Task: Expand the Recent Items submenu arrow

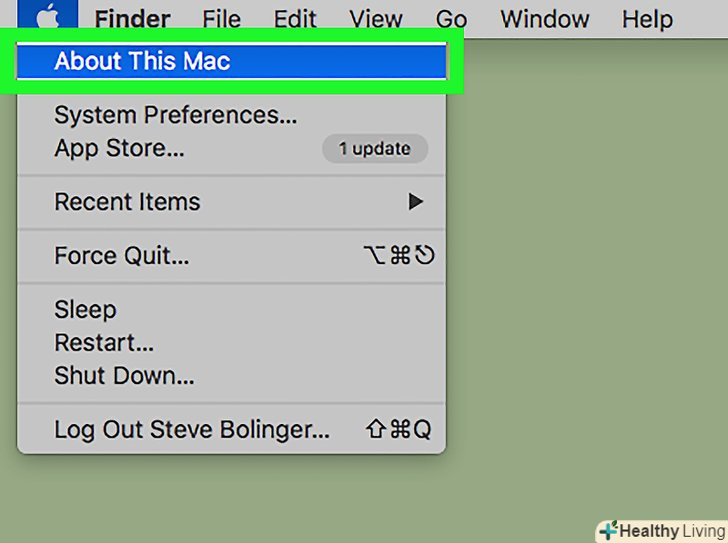Action: click(x=416, y=202)
